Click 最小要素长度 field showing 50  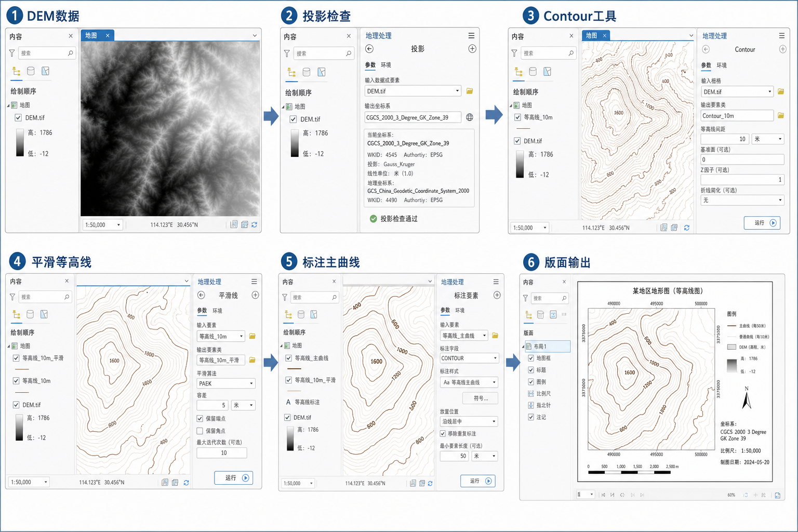tap(455, 456)
